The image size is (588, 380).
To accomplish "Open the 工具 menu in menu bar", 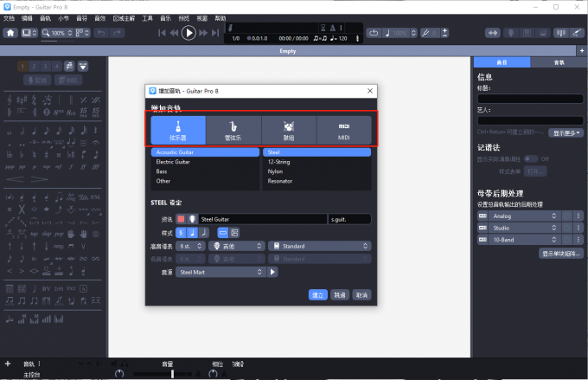I will coord(147,17).
